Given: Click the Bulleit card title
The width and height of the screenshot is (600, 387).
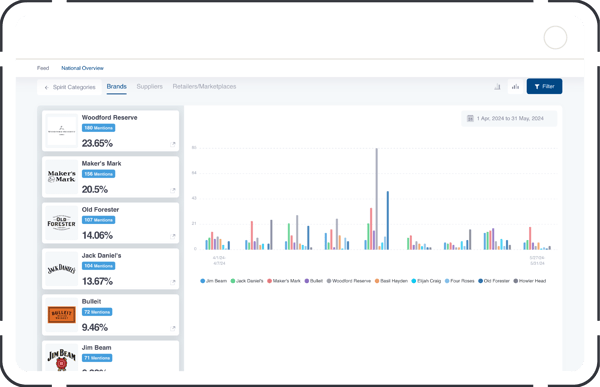Looking at the screenshot, I should point(91,301).
